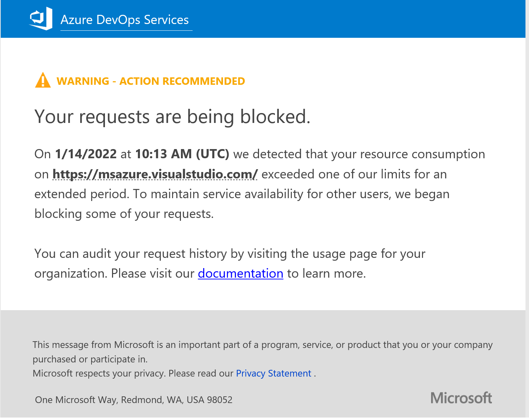Image resolution: width=529 pixels, height=420 pixels.
Task: Click the "This message from Microsoft" footer sentence
Action: (x=262, y=345)
